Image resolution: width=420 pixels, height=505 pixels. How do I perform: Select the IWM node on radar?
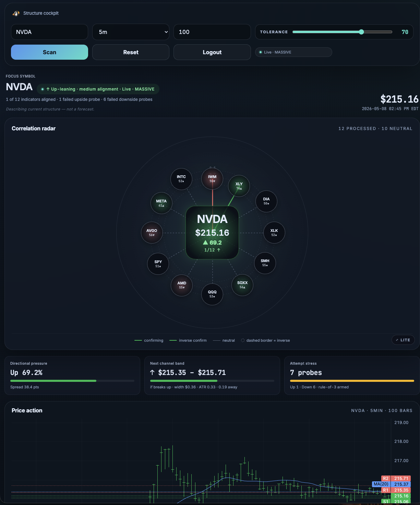(x=212, y=179)
